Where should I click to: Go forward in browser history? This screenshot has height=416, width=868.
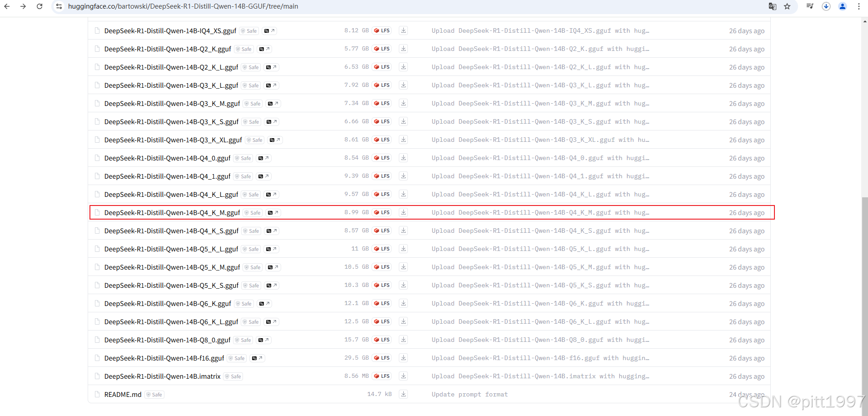(x=23, y=6)
